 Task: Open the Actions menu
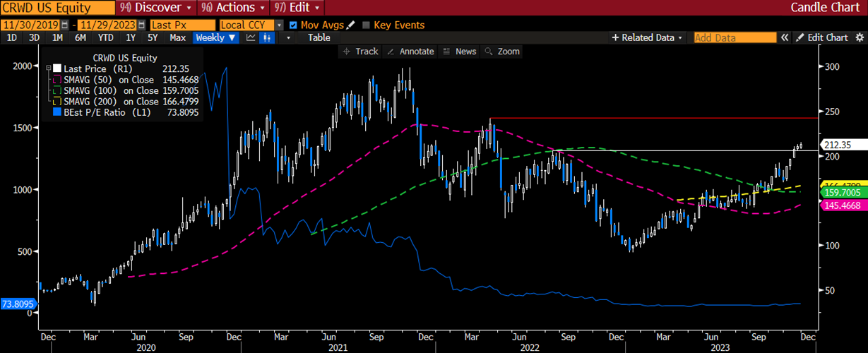(233, 8)
